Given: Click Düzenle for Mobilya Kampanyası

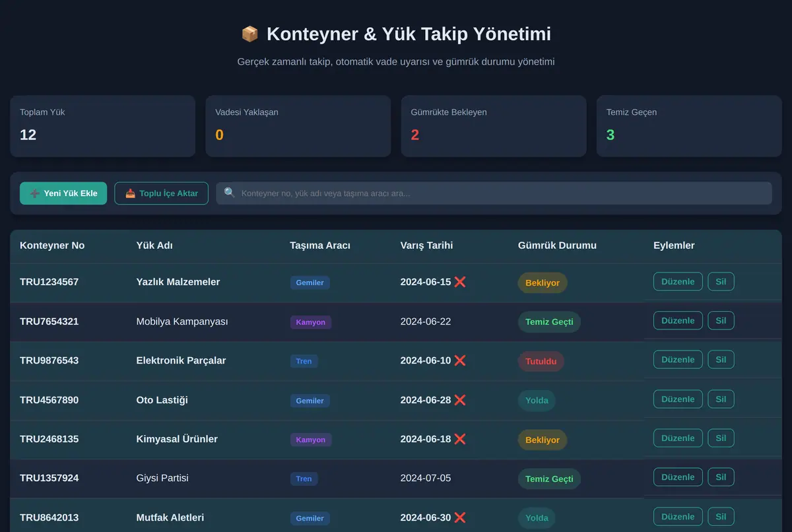Looking at the screenshot, I should coord(678,320).
